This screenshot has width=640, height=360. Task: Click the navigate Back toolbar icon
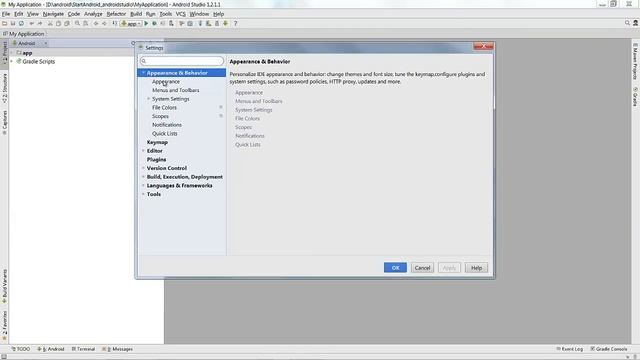tap(96, 24)
